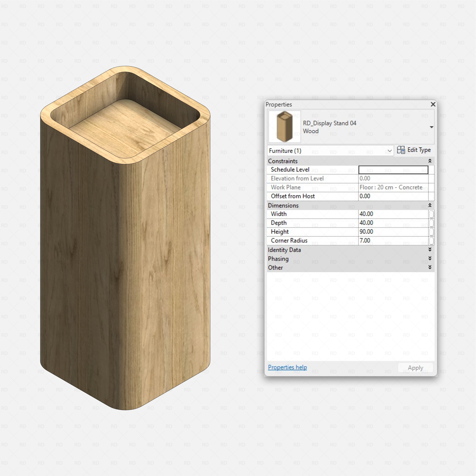Open the Properties help link
This screenshot has width=476, height=476.
[288, 367]
